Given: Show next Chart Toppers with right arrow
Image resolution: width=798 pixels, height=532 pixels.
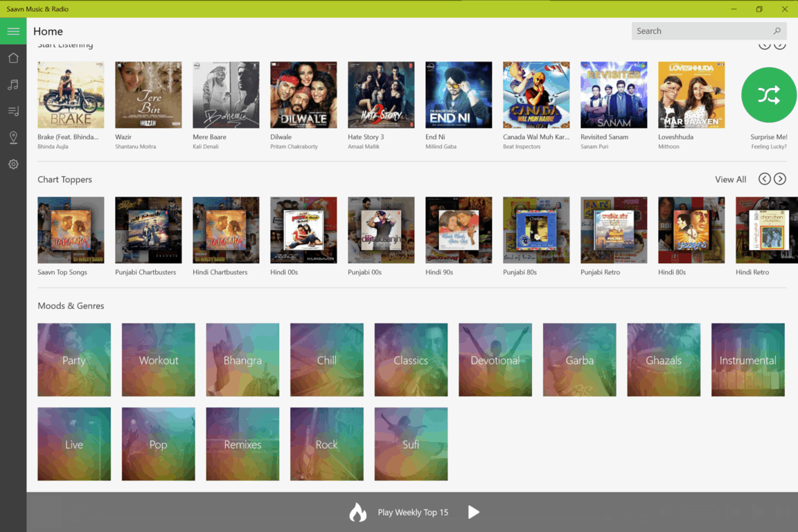Looking at the screenshot, I should click(x=780, y=179).
